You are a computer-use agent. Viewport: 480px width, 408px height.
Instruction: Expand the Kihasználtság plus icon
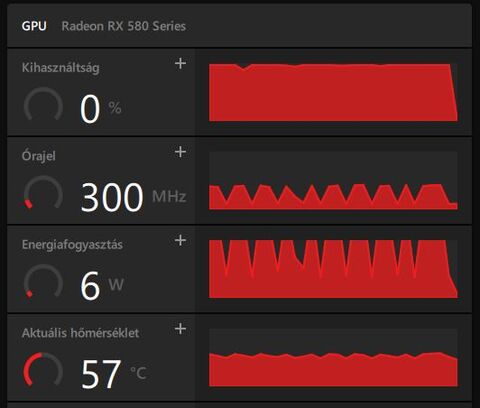click(180, 63)
